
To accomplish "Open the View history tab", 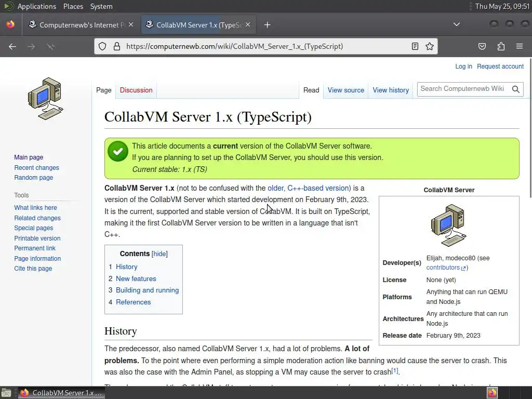I will [391, 90].
